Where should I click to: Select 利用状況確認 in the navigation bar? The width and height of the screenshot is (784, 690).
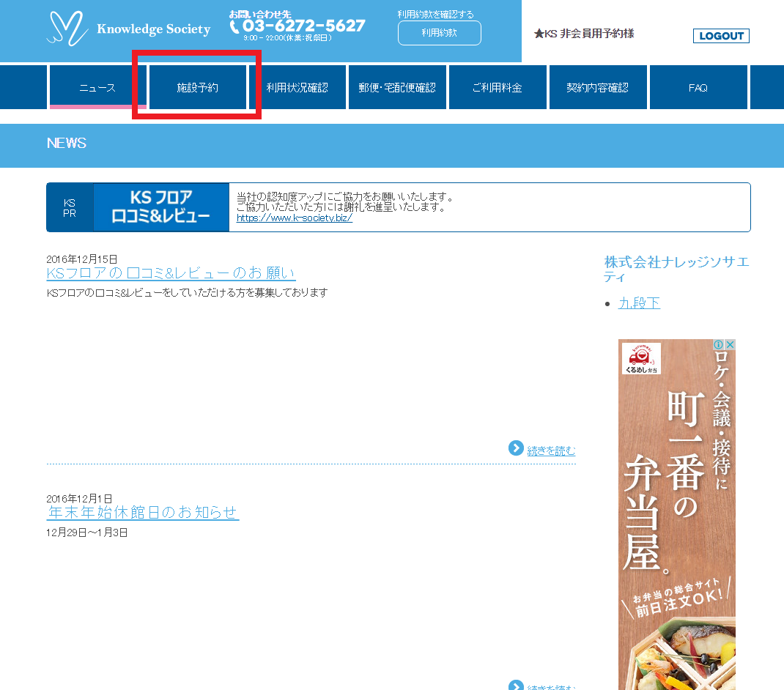point(297,87)
